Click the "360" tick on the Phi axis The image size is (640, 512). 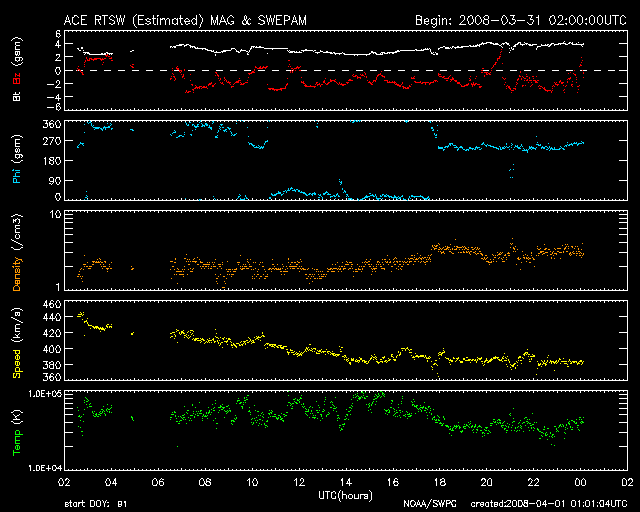point(52,124)
